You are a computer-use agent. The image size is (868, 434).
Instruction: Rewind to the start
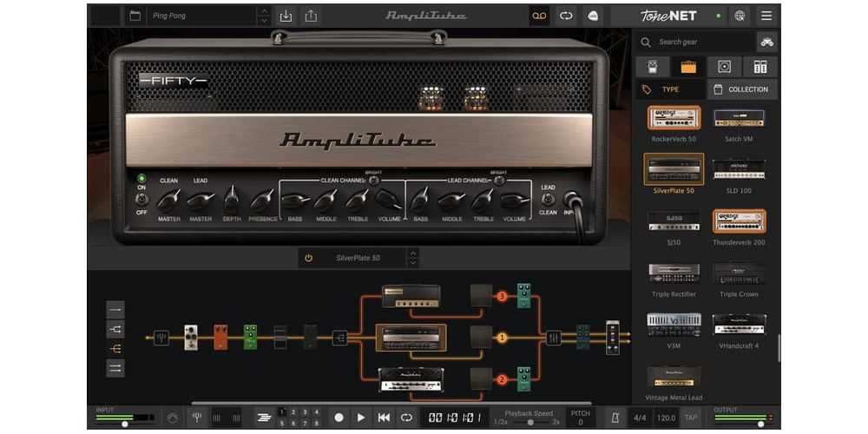(x=384, y=418)
